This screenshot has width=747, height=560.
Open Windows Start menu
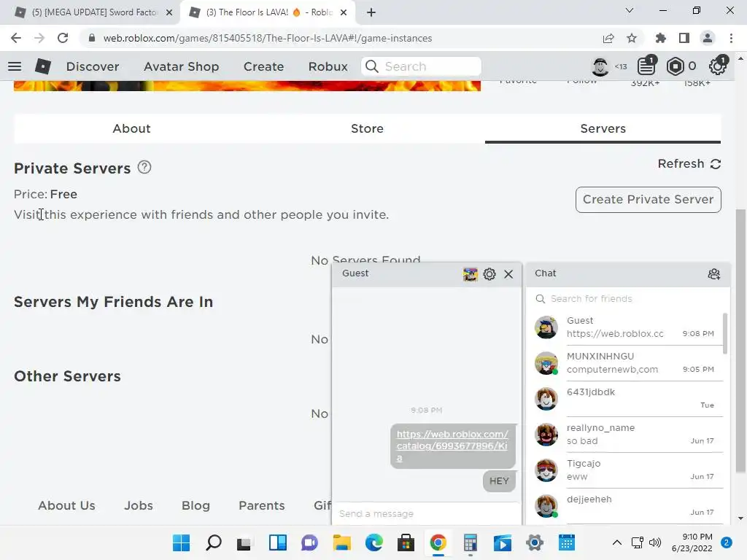[181, 542]
